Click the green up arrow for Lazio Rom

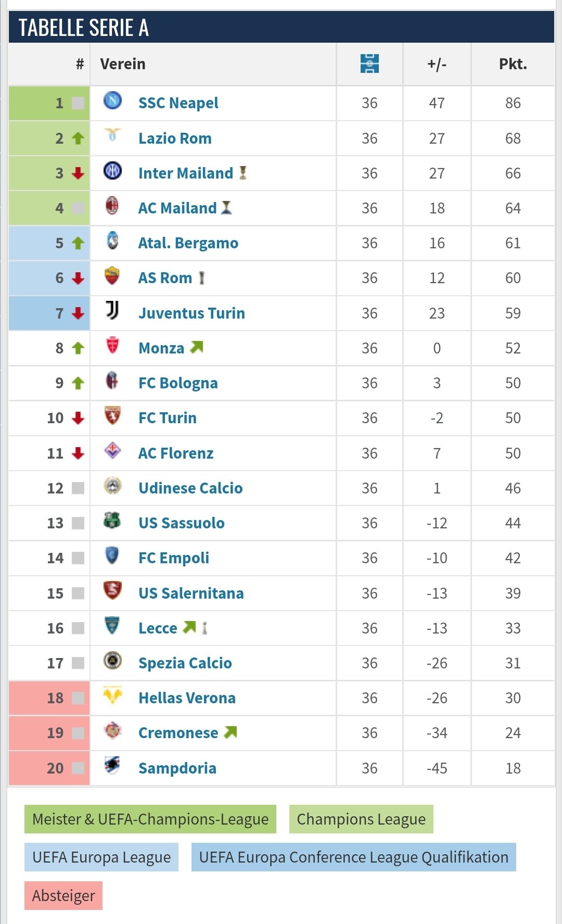tap(78, 138)
